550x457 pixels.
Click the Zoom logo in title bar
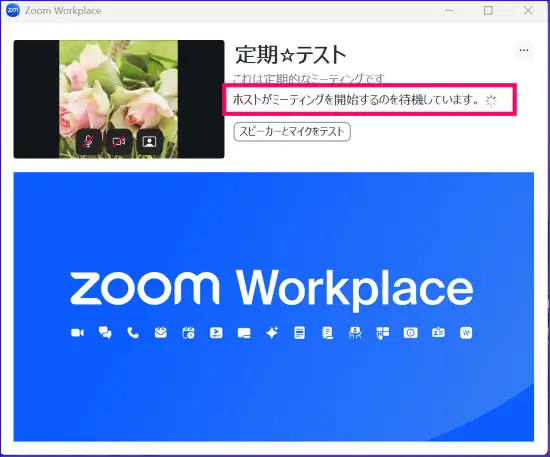click(x=13, y=11)
